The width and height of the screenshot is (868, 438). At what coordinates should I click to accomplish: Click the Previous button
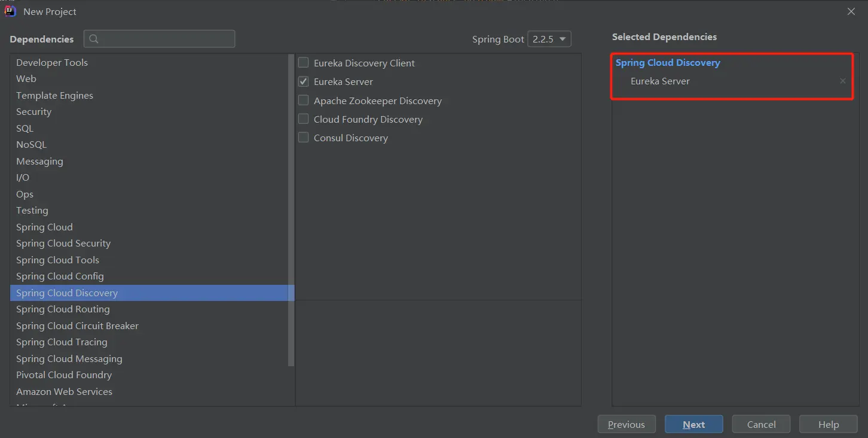626,424
